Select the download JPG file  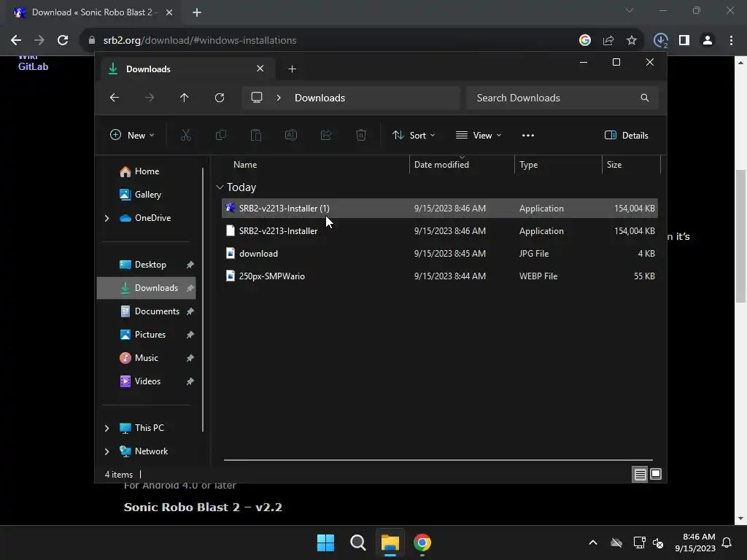click(440, 254)
